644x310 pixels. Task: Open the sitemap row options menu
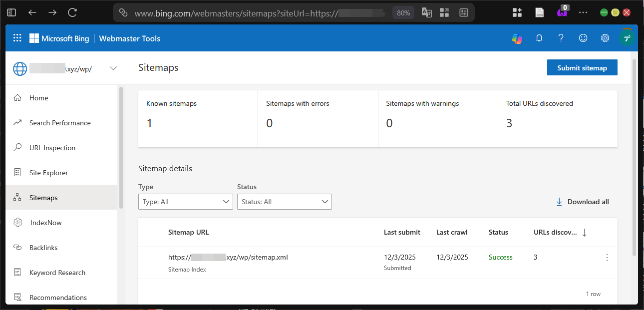point(607,257)
